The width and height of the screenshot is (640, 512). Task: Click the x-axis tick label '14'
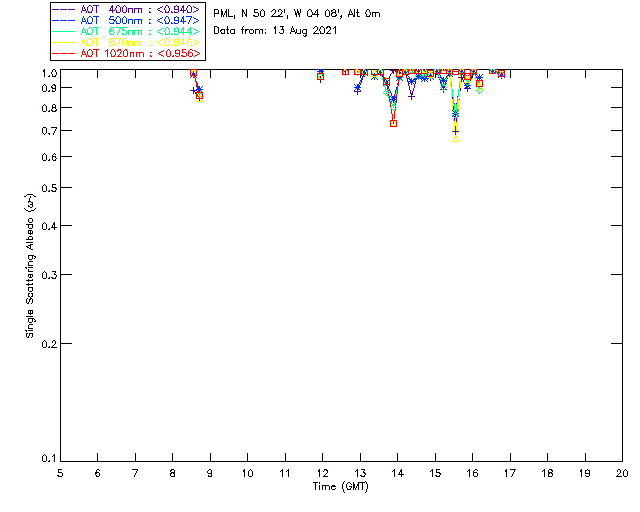pyautogui.click(x=398, y=473)
